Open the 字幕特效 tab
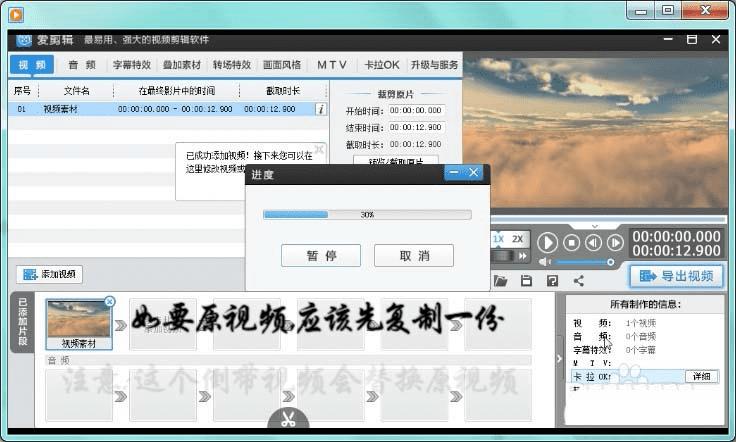Screen dimensions: 736x442 [132, 65]
